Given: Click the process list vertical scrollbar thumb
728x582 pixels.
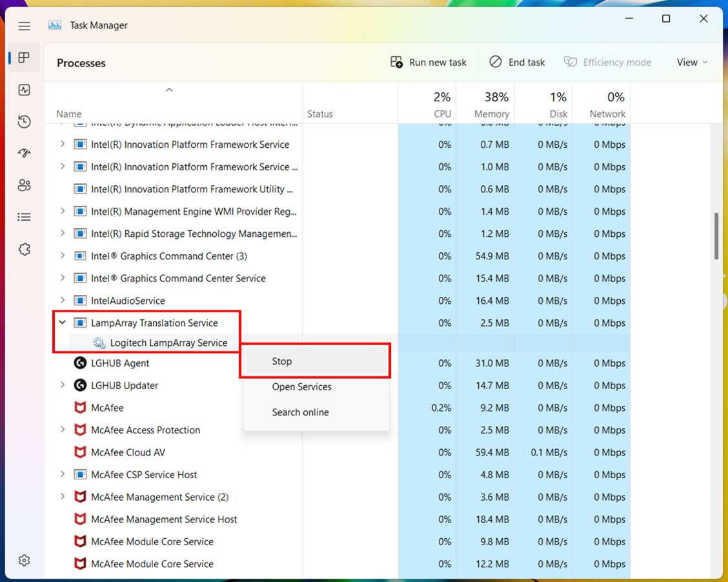Looking at the screenshot, I should coord(716,236).
